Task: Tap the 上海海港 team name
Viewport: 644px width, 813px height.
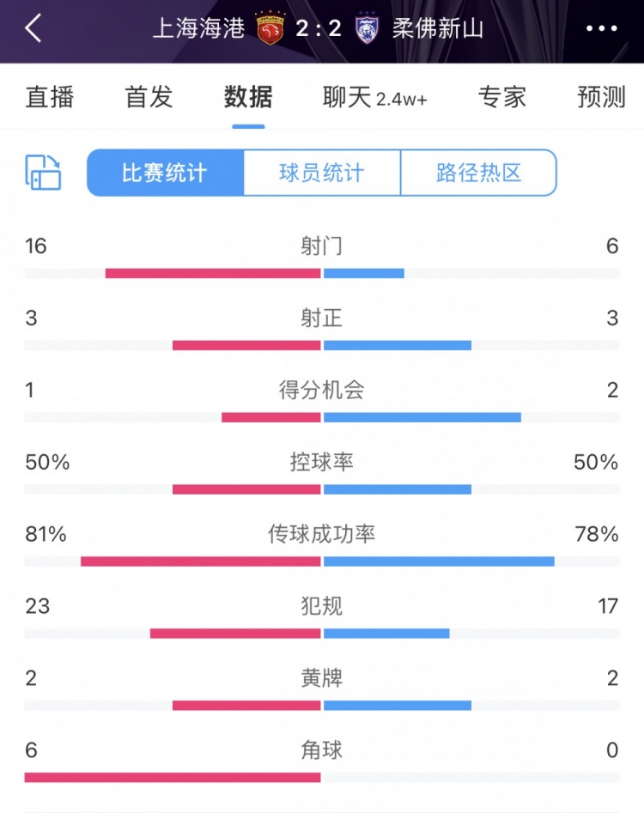Action: 200,28
